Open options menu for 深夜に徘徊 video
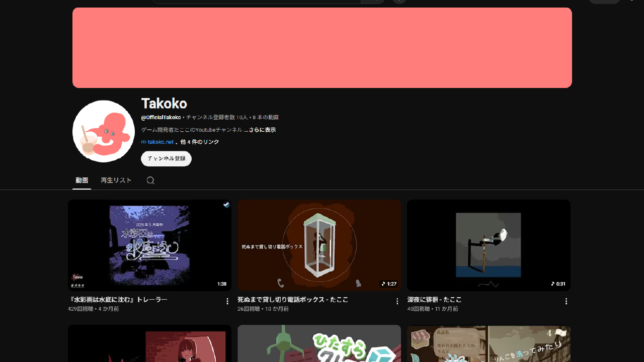Screen dimensions: 644x362 [566, 301]
